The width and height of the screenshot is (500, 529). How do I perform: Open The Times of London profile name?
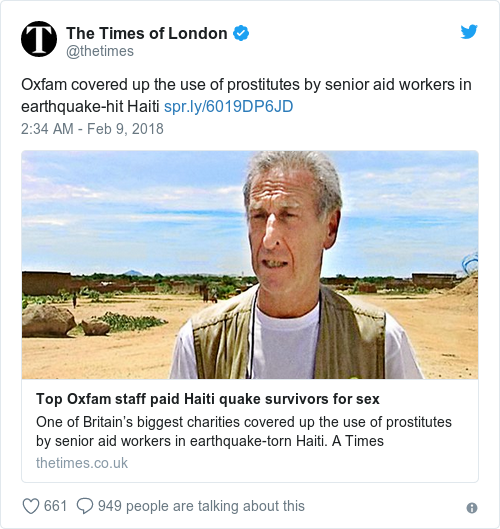coord(147,33)
